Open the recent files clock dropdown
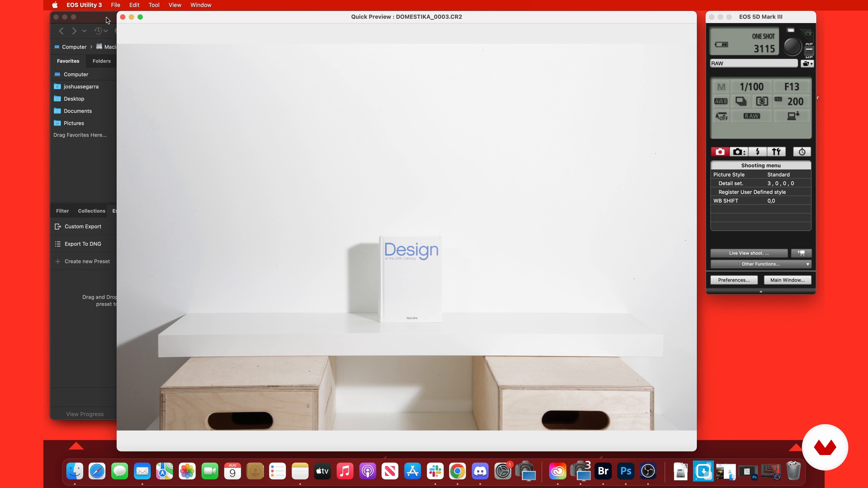Image resolution: width=868 pixels, height=488 pixels. [x=101, y=31]
